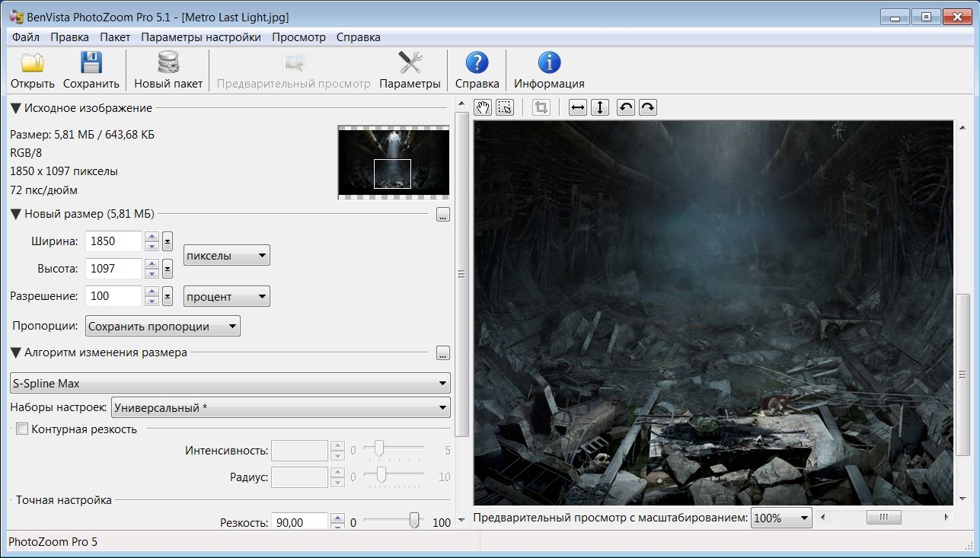This screenshot has width=980, height=558.
Task: Select the marquee selection tool
Action: click(x=504, y=107)
